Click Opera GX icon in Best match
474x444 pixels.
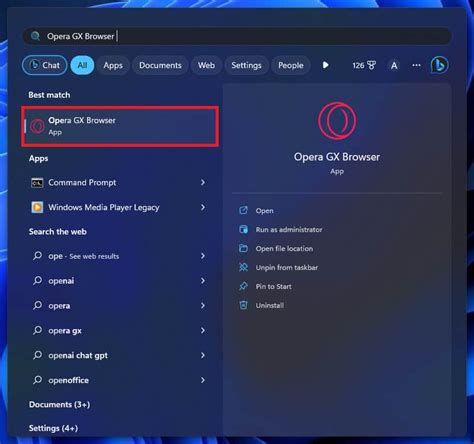click(37, 126)
